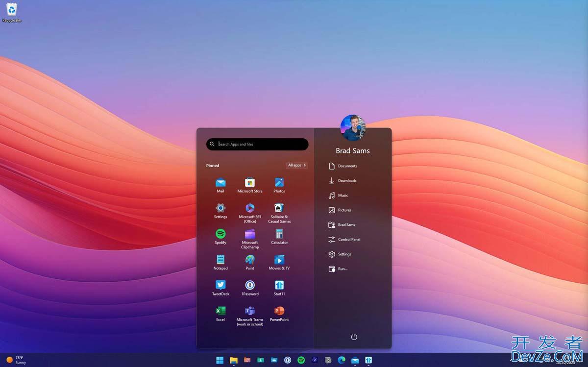Viewport: 588px width, 367px height.
Task: Open 1Password from the taskbar
Action: (288, 360)
